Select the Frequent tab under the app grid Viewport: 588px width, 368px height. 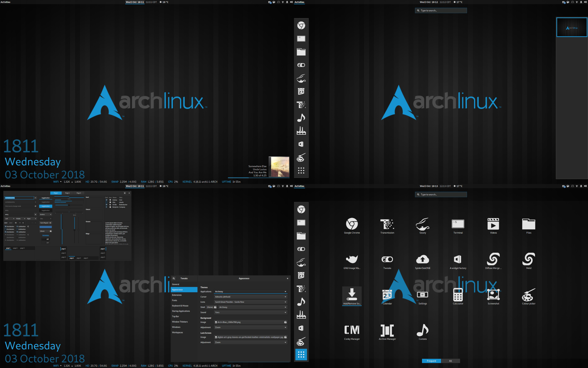click(432, 361)
